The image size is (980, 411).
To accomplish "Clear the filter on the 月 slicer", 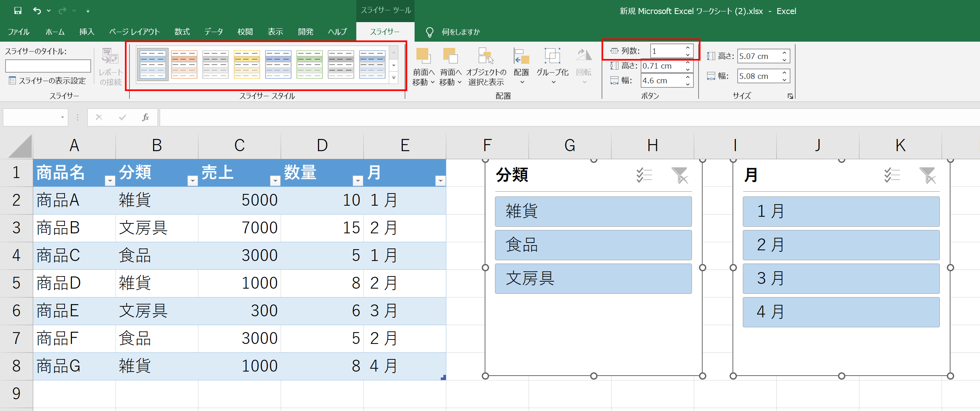I will (x=928, y=175).
